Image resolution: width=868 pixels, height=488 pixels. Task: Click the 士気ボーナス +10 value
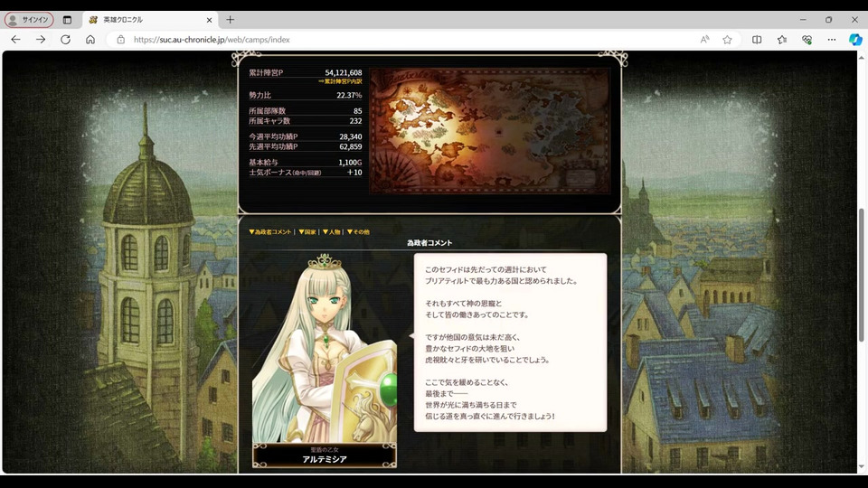(354, 172)
